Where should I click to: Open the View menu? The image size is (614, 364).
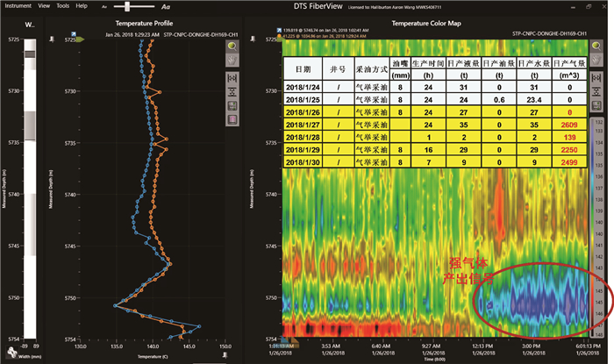[x=43, y=5]
